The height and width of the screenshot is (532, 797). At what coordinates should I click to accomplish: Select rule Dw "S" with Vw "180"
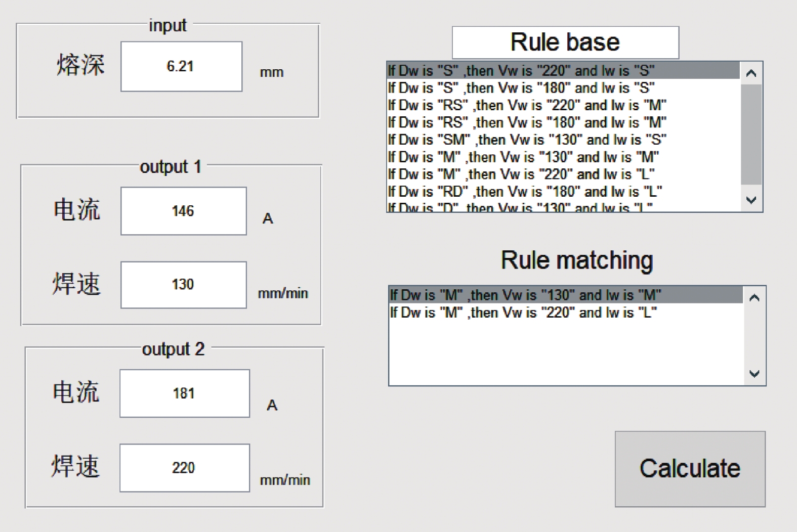pos(521,88)
